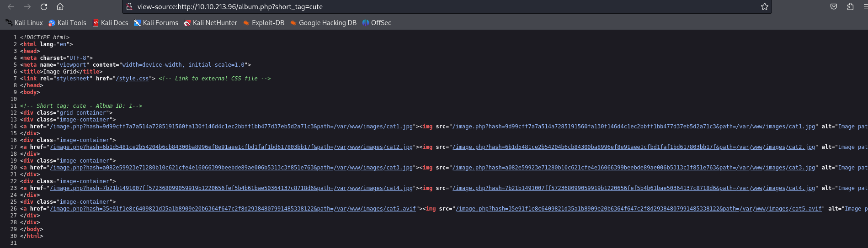The width and height of the screenshot is (868, 248).
Task: Bookmark this page with star icon
Action: (x=764, y=7)
